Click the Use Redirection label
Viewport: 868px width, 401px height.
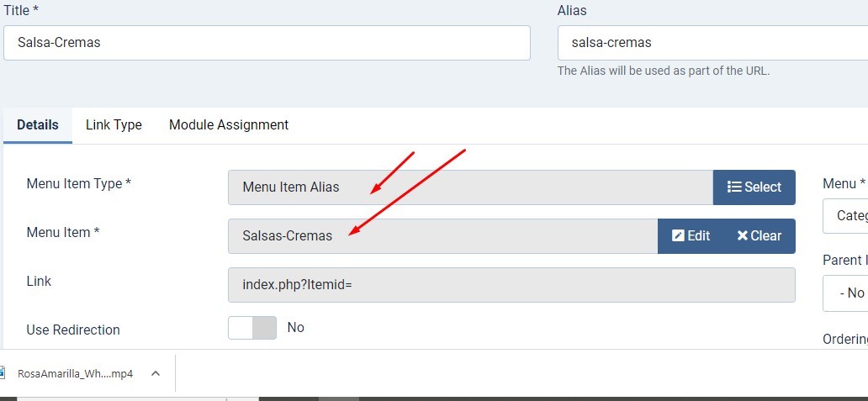tap(73, 330)
